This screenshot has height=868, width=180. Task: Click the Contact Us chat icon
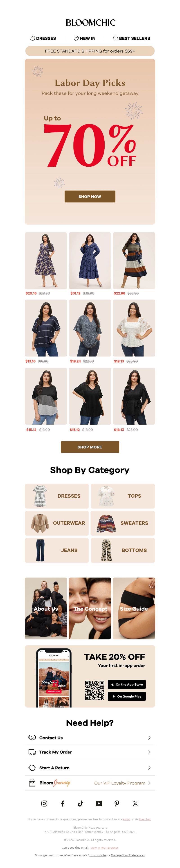[x=32, y=738]
